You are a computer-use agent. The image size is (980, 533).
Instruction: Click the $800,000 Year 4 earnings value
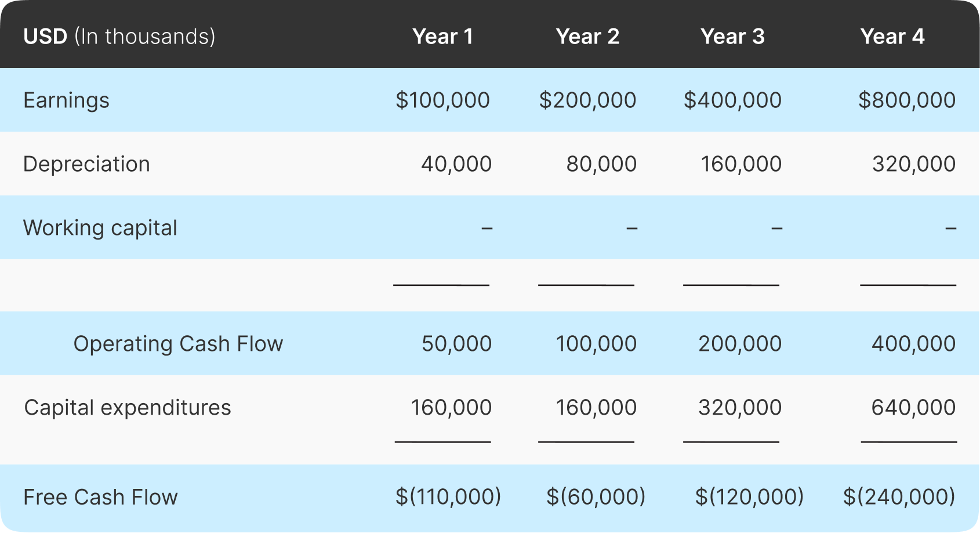point(907,100)
